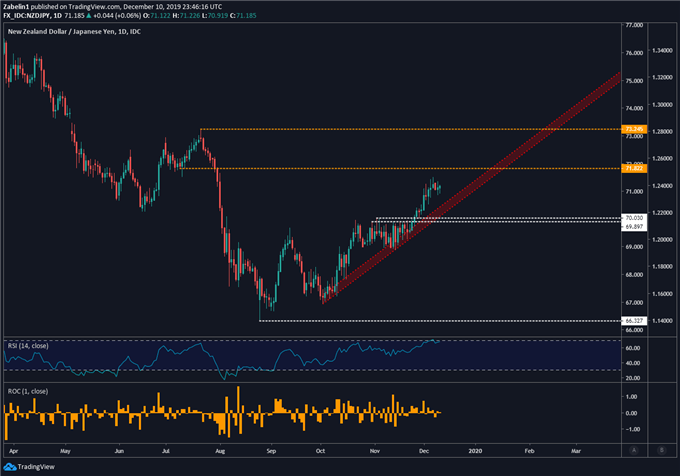Click the 1.34000 secondary axis value
680x476 pixels.
point(662,51)
